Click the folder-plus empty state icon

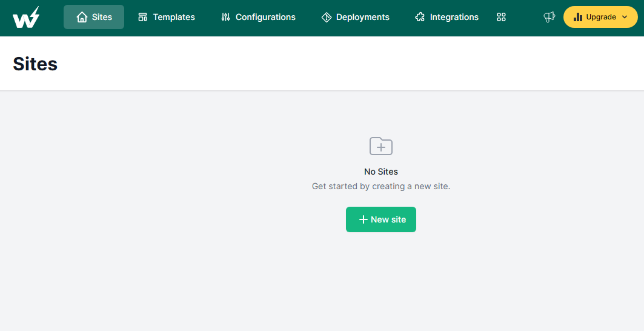381,146
